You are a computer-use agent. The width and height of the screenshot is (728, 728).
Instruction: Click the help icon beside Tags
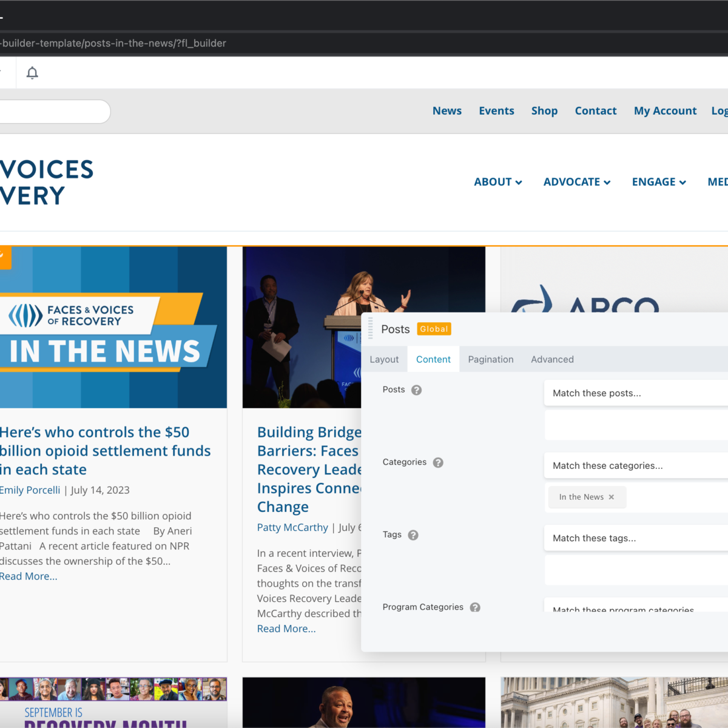point(413,535)
